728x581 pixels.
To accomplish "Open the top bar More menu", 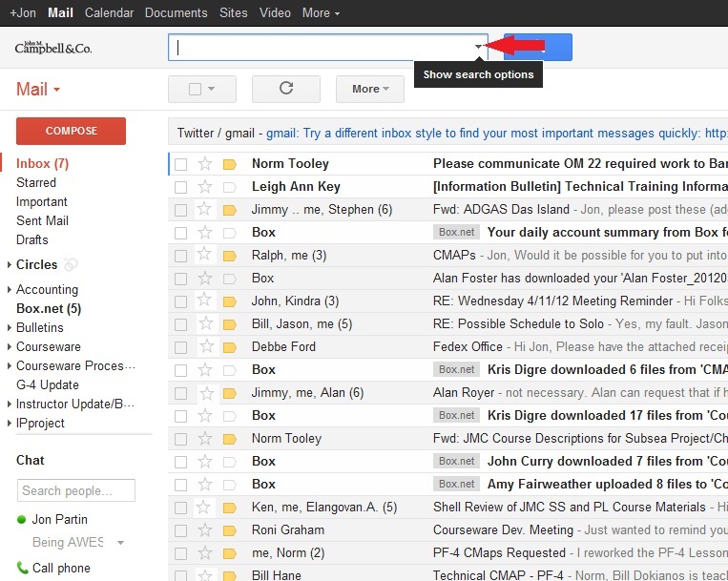I will [321, 12].
